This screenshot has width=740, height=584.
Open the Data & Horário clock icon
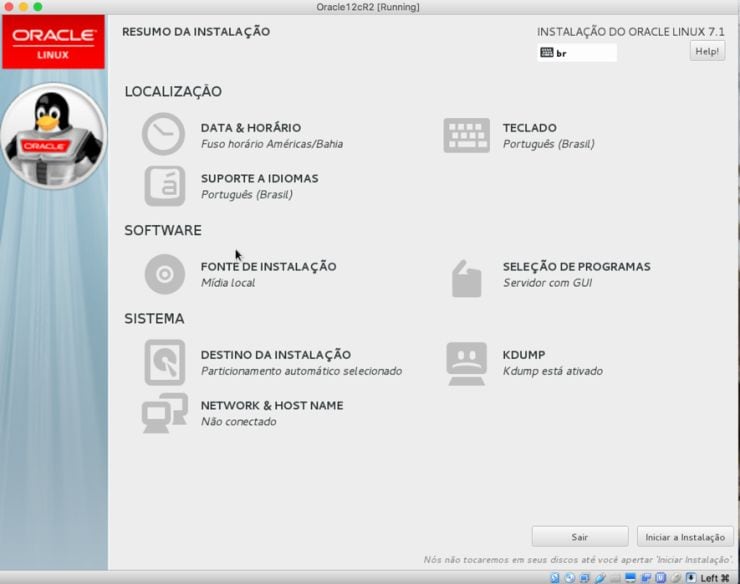click(163, 134)
